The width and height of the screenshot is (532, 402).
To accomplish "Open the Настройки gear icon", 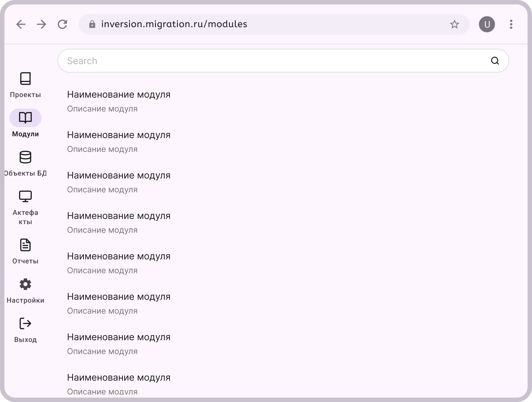I will [25, 284].
